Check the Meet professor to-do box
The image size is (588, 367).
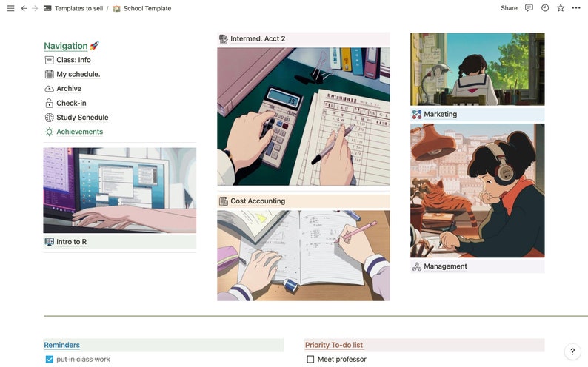310,359
